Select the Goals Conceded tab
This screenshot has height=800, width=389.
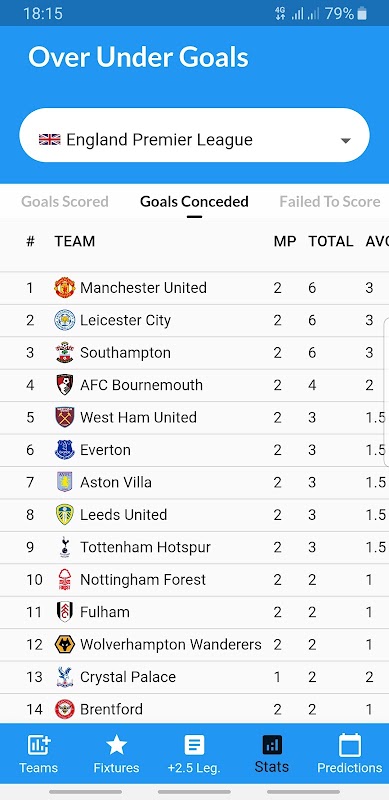[194, 202]
